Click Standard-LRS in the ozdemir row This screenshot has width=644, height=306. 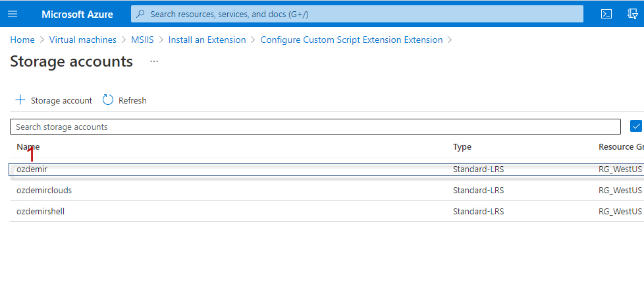[x=478, y=169]
